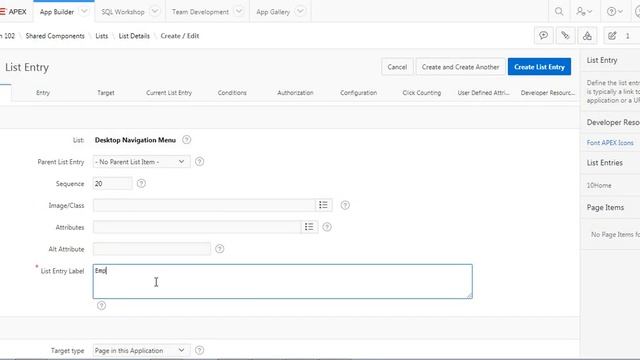Switch to the Entry tab
Screen dimensions: 640x360
(x=43, y=93)
